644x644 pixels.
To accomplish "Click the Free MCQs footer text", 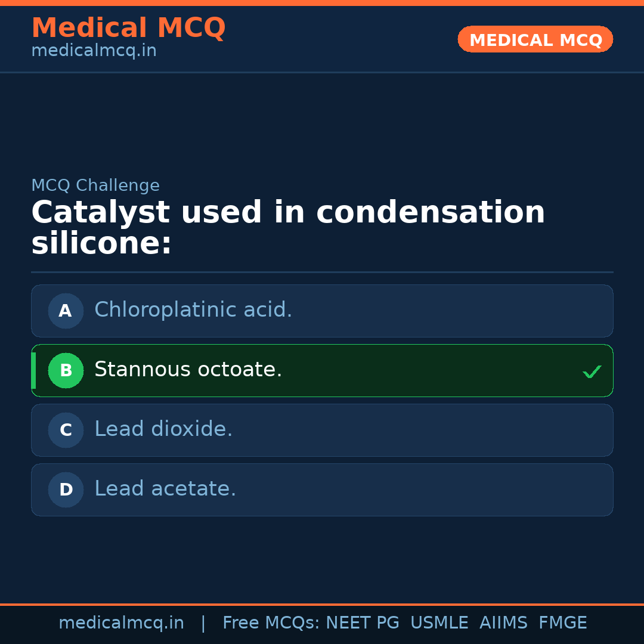I will [271, 623].
